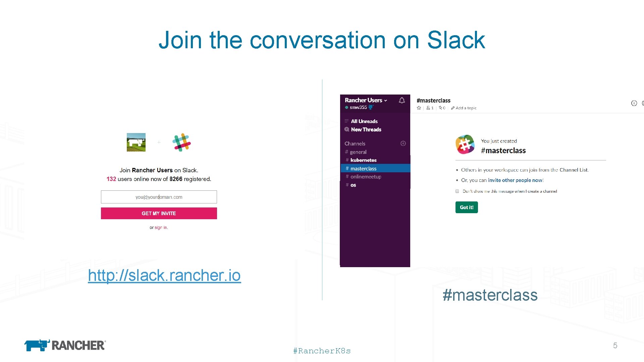
Task: Toggle 'Don't show me this message' checkbox
Action: click(x=457, y=191)
